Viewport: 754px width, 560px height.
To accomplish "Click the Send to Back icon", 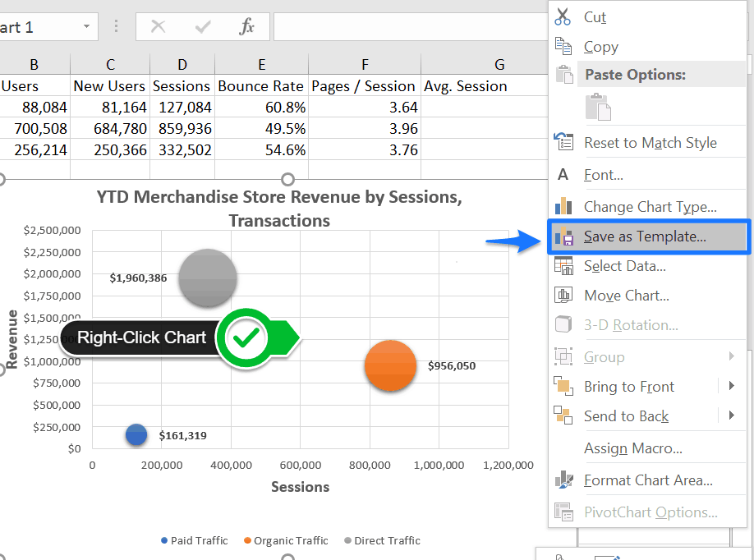I will pyautogui.click(x=563, y=415).
